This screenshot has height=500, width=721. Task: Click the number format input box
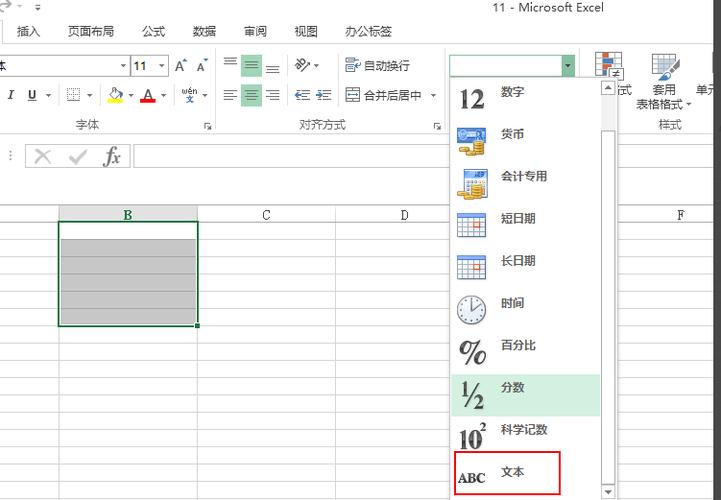(505, 66)
